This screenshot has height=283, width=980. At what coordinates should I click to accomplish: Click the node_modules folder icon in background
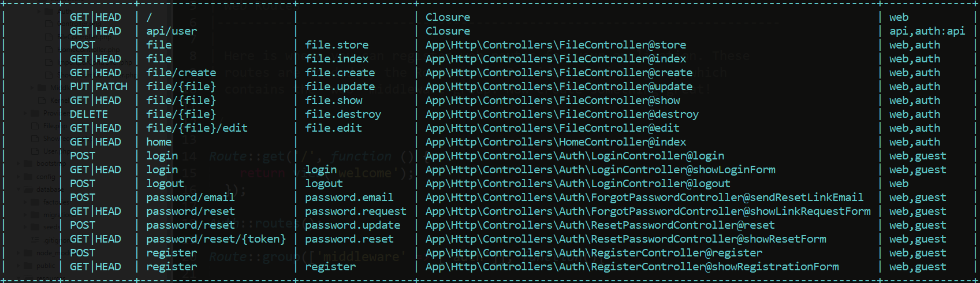[x=28, y=253]
